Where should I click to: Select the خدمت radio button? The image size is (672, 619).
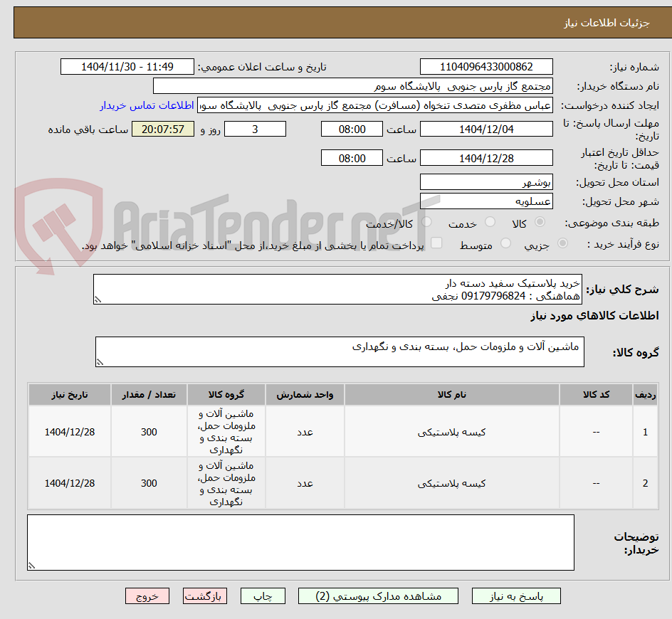click(490, 222)
